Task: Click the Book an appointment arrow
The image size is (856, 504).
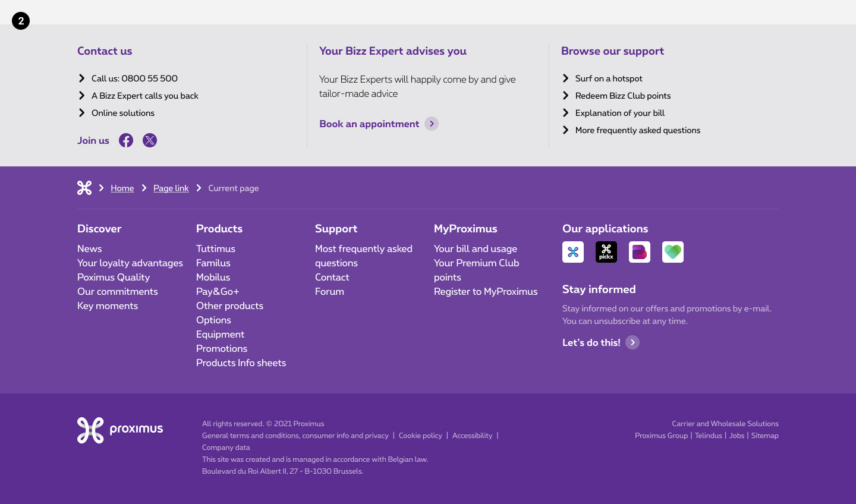Action: (x=432, y=124)
